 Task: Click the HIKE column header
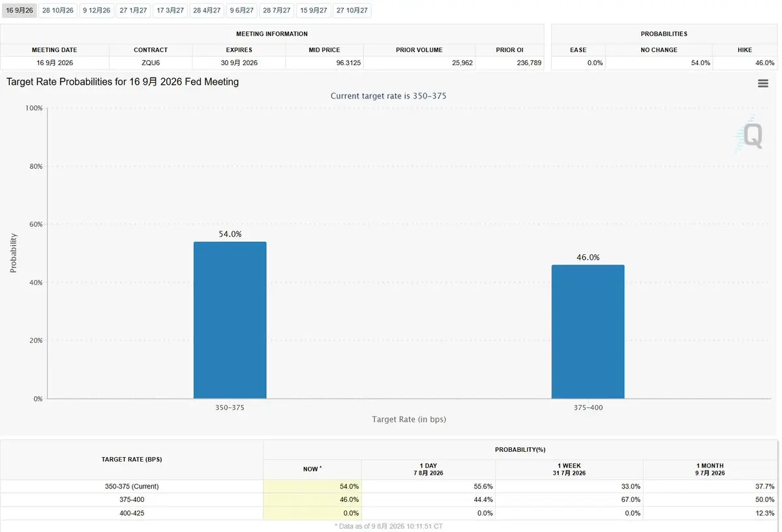pos(745,50)
